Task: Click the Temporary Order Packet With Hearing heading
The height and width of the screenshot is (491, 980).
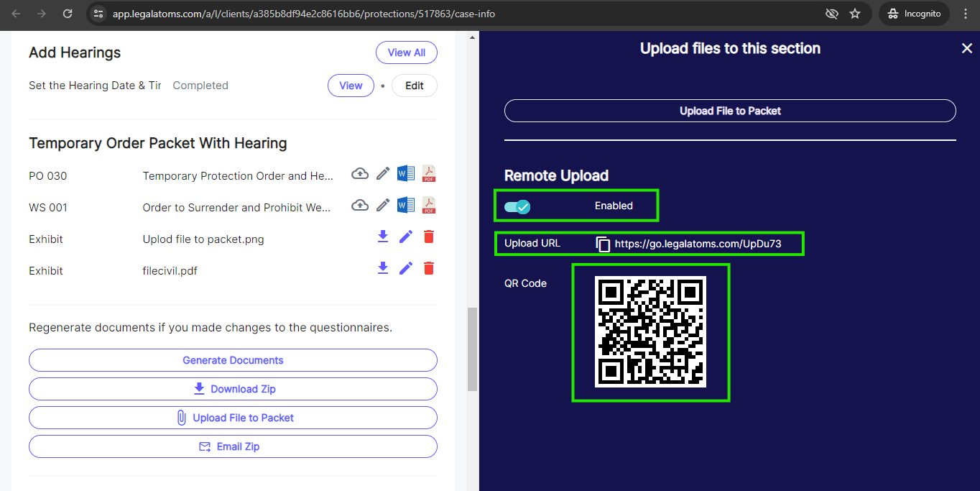Action: coord(158,143)
